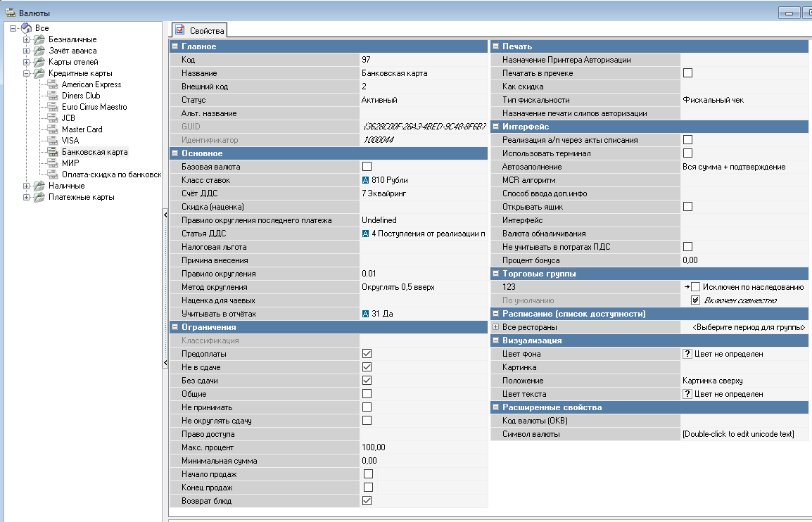Click the Название field value
Viewport: 812px width, 522px height.
[422, 73]
